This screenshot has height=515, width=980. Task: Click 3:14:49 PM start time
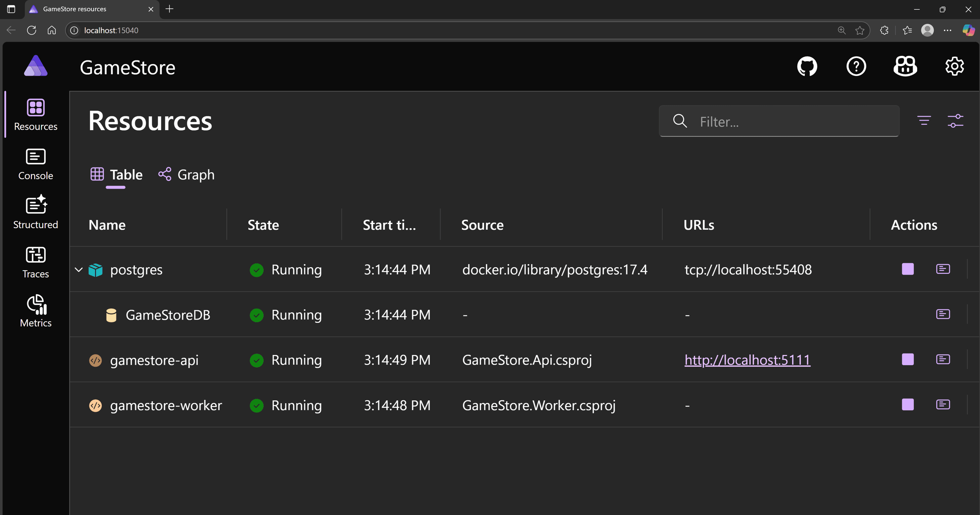pos(397,360)
